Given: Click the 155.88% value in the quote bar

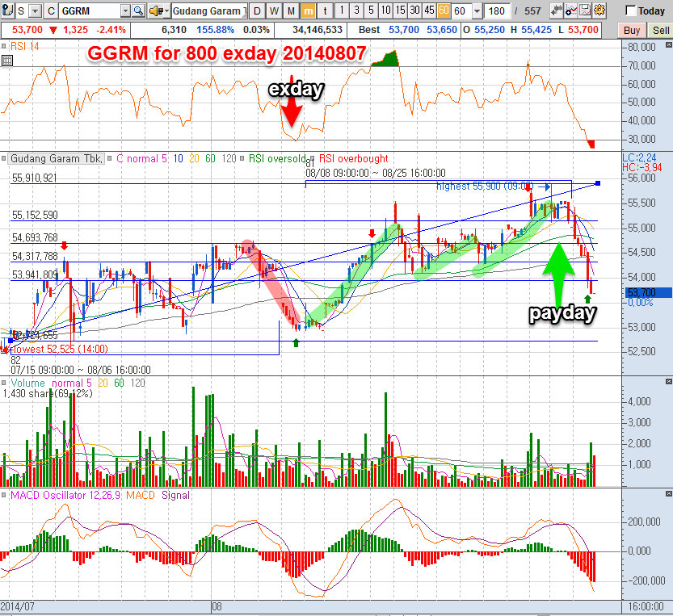Looking at the screenshot, I should [215, 30].
